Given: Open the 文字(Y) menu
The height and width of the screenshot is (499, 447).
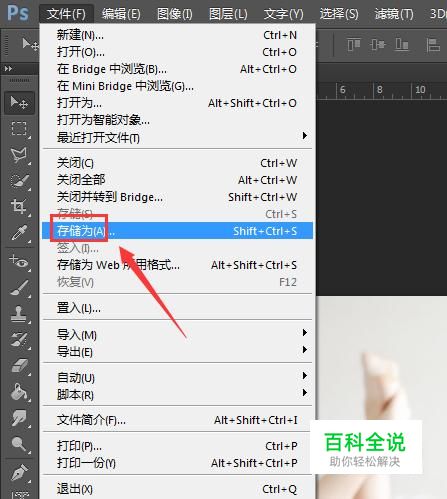Looking at the screenshot, I should pyautogui.click(x=283, y=14).
